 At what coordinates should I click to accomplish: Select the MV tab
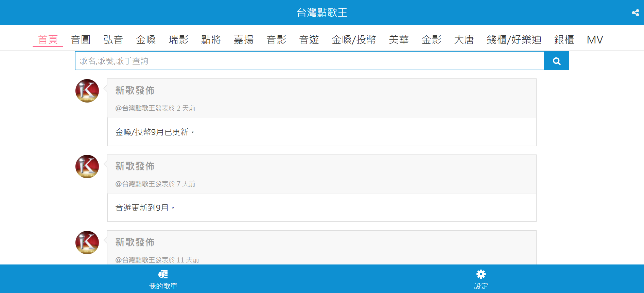[595, 40]
